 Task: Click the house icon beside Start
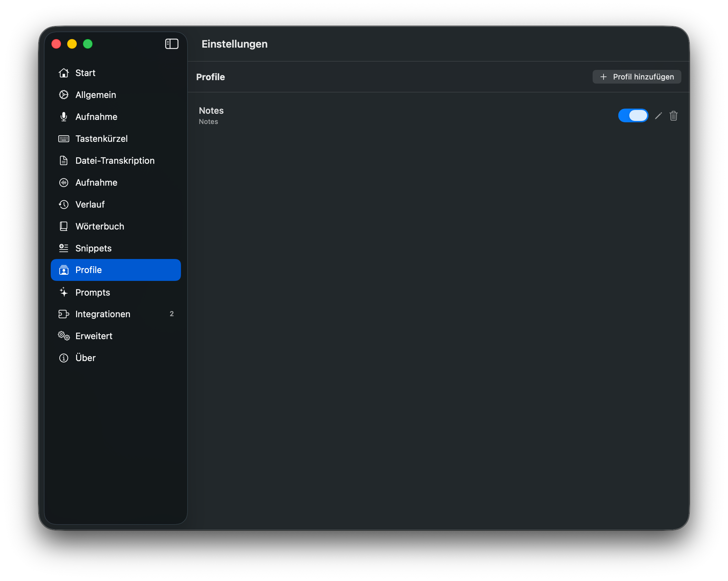point(64,73)
